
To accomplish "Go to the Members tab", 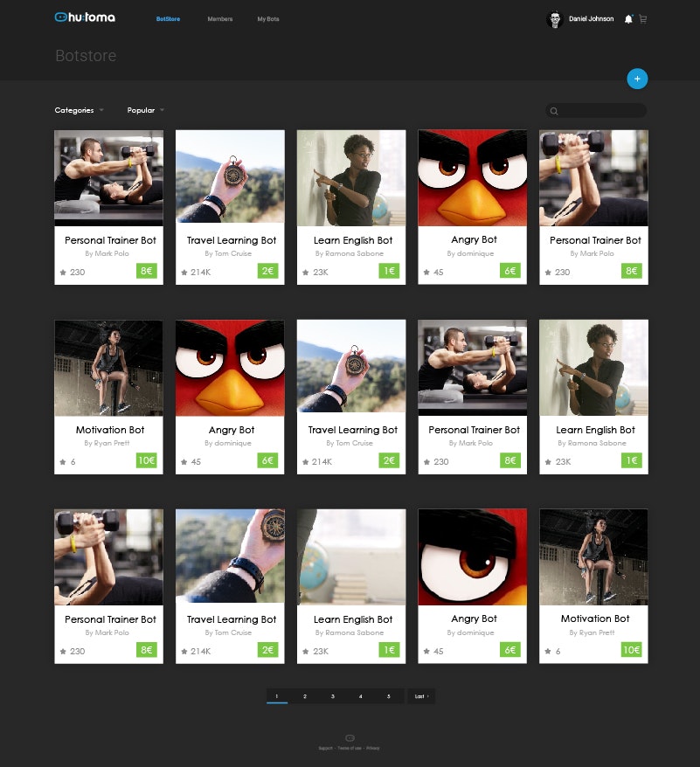I will point(220,19).
